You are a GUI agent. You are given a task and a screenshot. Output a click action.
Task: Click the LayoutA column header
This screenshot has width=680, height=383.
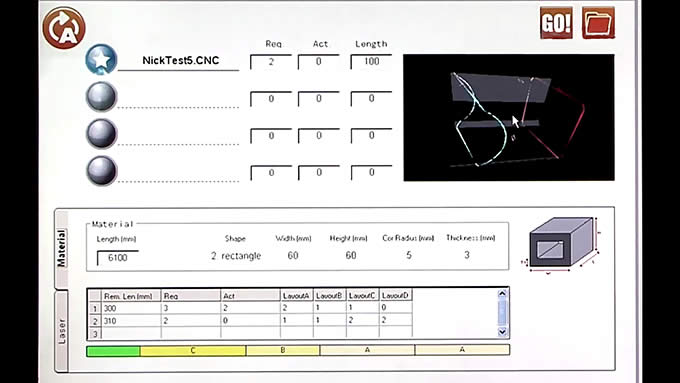(297, 296)
